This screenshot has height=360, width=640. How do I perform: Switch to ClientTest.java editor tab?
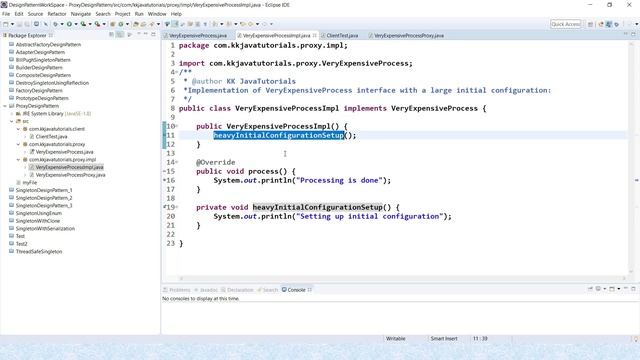pos(342,36)
